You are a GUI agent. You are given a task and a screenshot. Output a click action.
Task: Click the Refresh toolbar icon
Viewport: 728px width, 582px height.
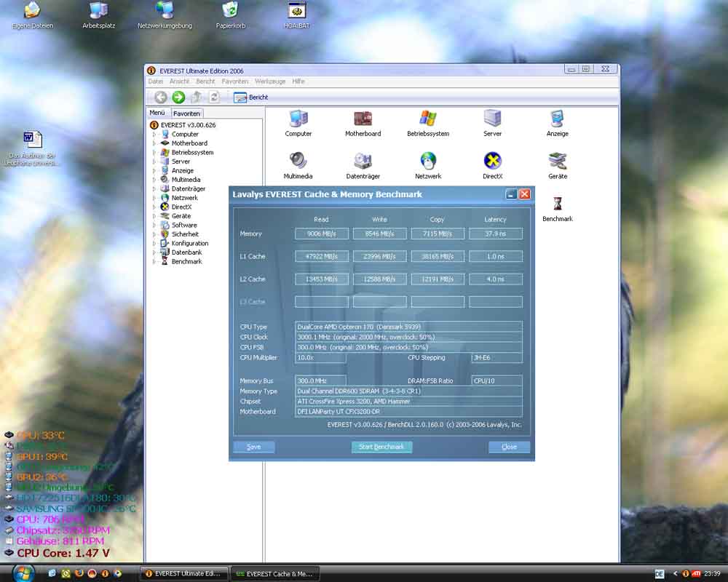point(214,97)
